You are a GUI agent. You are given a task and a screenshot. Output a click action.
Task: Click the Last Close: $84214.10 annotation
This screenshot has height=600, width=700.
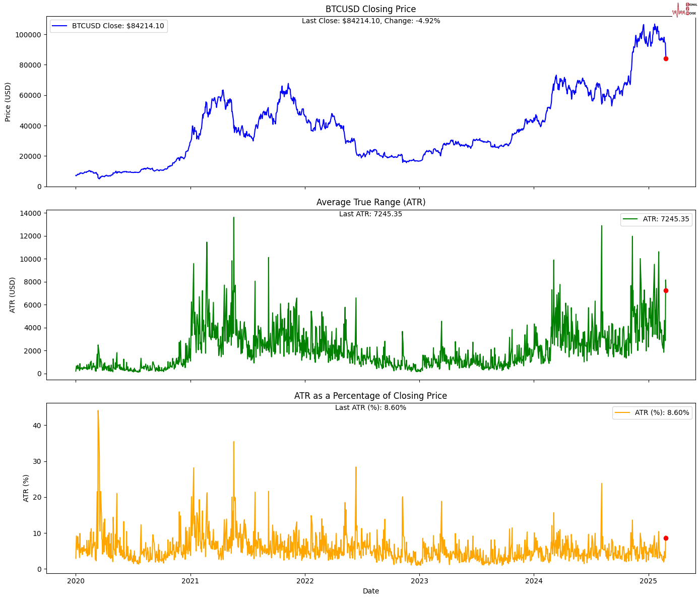click(x=370, y=21)
